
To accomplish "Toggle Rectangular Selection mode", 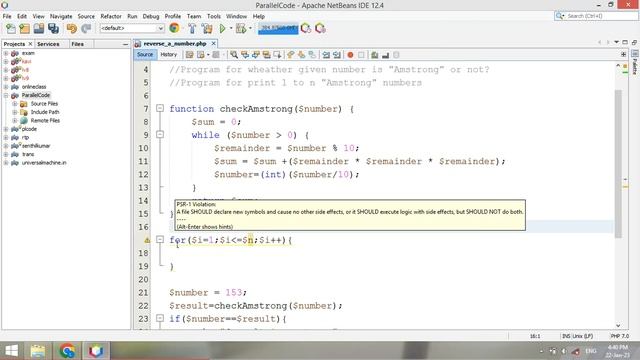I will tap(278, 55).
